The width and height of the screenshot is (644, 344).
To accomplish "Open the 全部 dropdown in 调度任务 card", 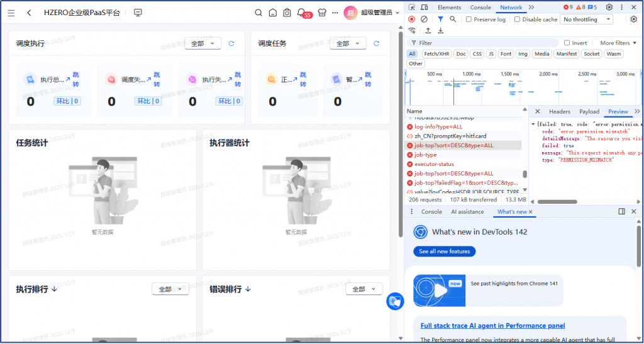I will tap(348, 43).
